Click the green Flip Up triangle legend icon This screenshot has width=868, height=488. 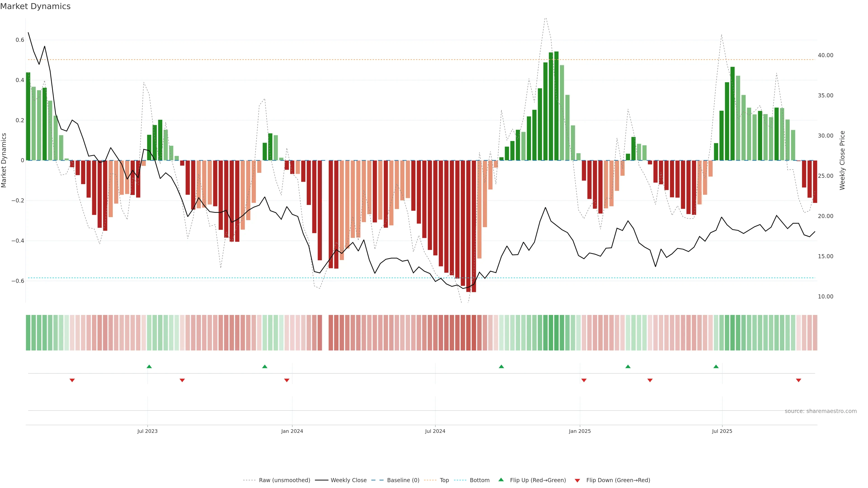[x=501, y=480]
